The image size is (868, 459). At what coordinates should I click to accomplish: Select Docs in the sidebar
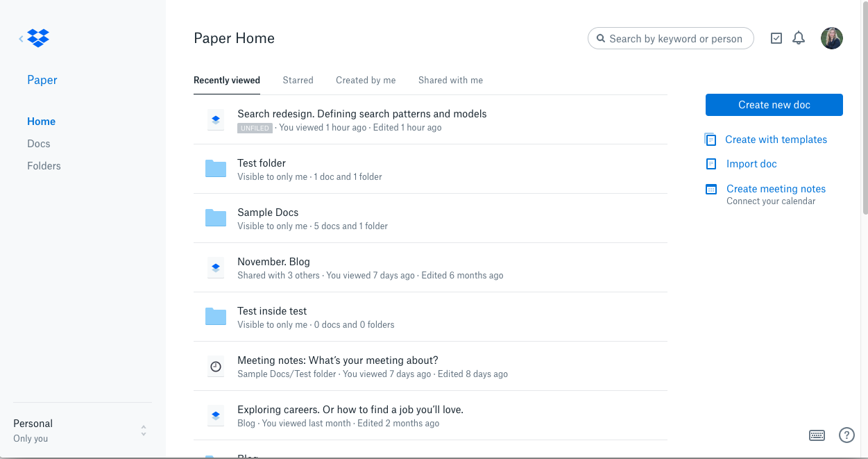pos(39,144)
